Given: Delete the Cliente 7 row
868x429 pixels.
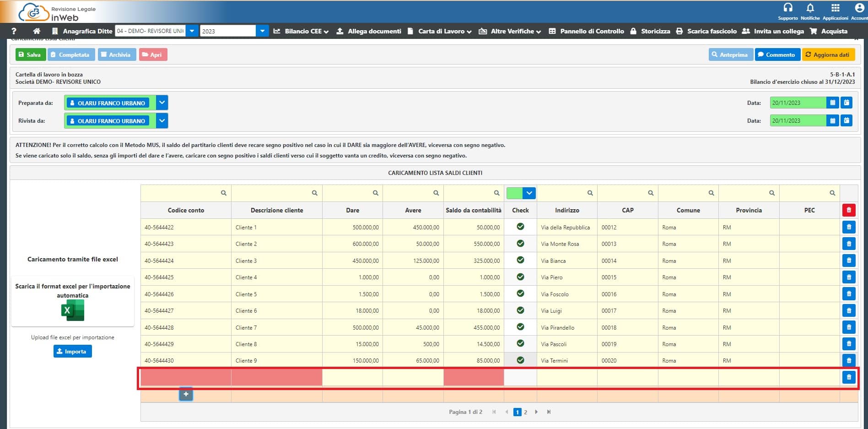Looking at the screenshot, I should tap(849, 327).
